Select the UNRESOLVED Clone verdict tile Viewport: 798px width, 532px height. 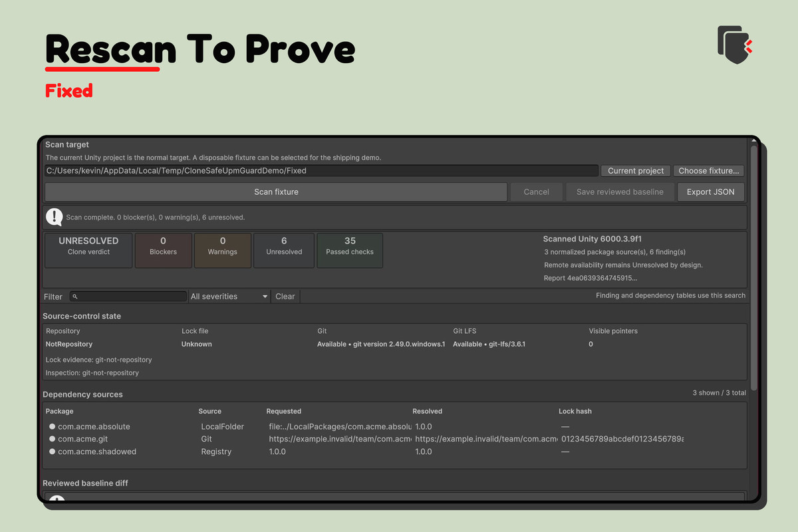tap(88, 250)
